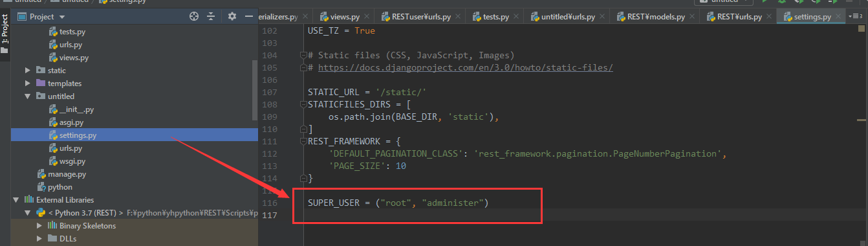Open Project panel gear options
The image size is (868, 246).
232,16
